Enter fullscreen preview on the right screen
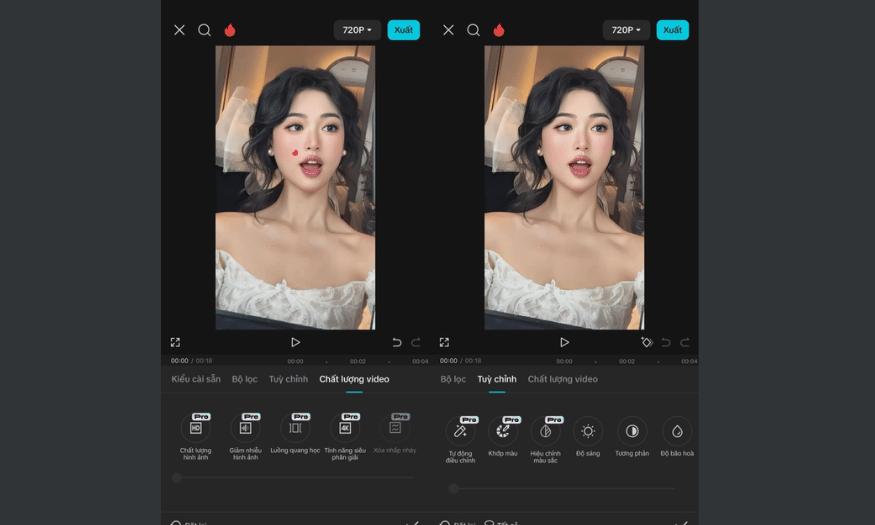Viewport: 875px width, 525px height. coord(444,342)
